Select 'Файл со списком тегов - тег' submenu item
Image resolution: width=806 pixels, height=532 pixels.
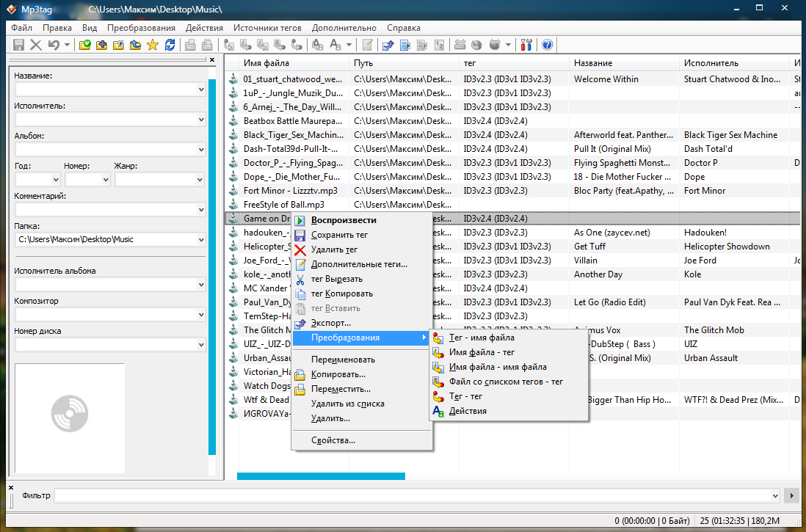click(x=509, y=382)
